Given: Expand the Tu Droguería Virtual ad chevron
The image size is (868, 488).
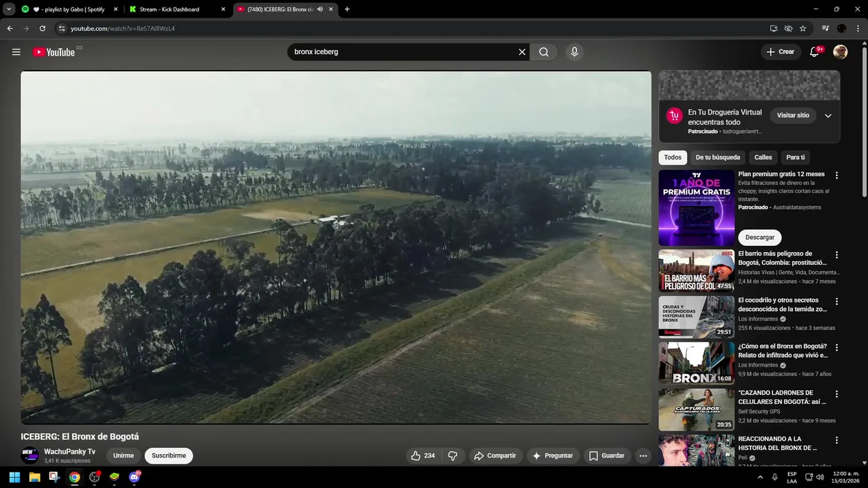Looking at the screenshot, I should [x=828, y=116].
